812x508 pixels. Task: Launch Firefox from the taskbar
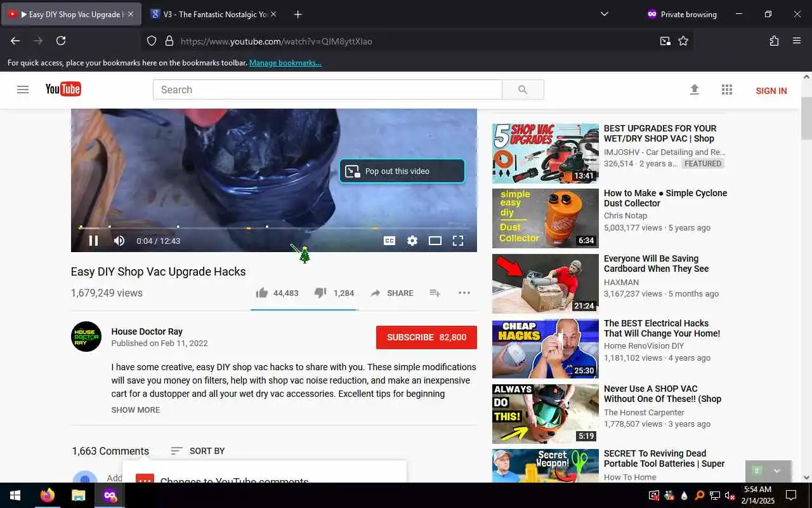[x=48, y=495]
